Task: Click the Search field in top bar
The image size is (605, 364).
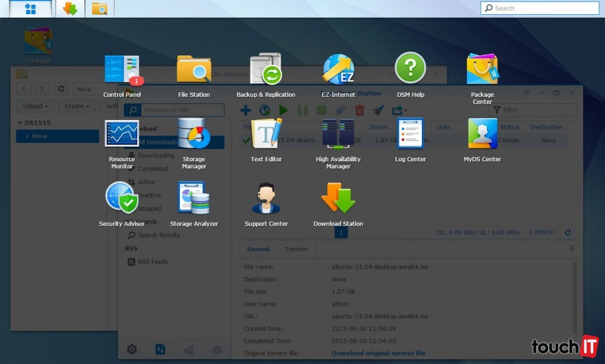Action: [541, 8]
